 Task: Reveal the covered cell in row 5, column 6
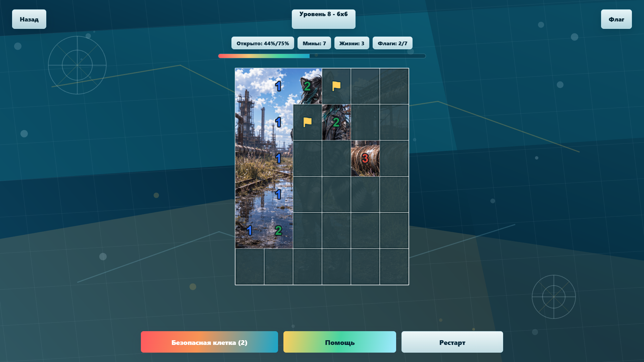394,231
